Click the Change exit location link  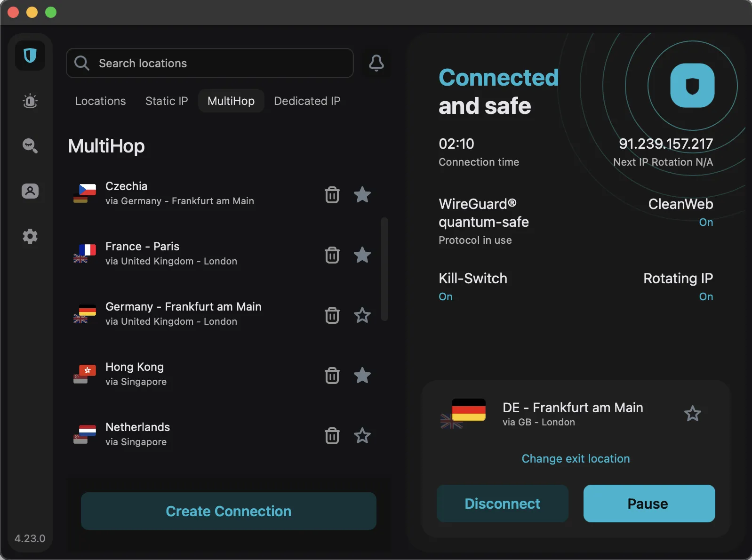pyautogui.click(x=576, y=459)
